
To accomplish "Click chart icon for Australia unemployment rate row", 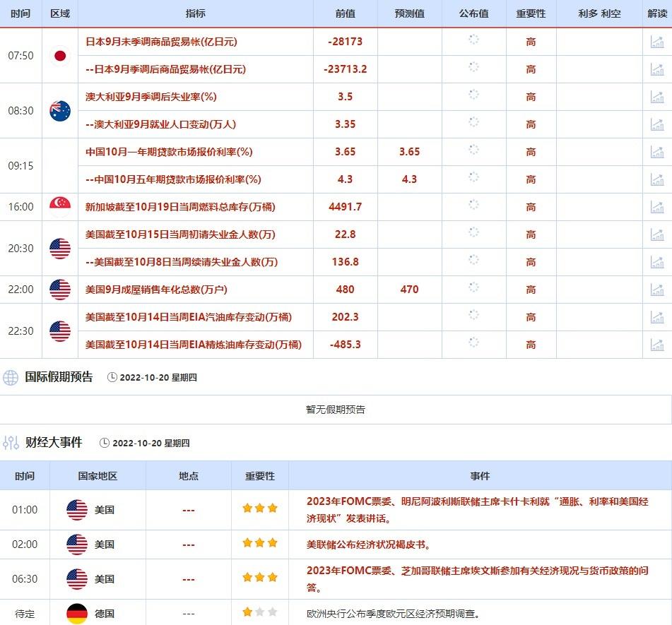I will click(657, 97).
